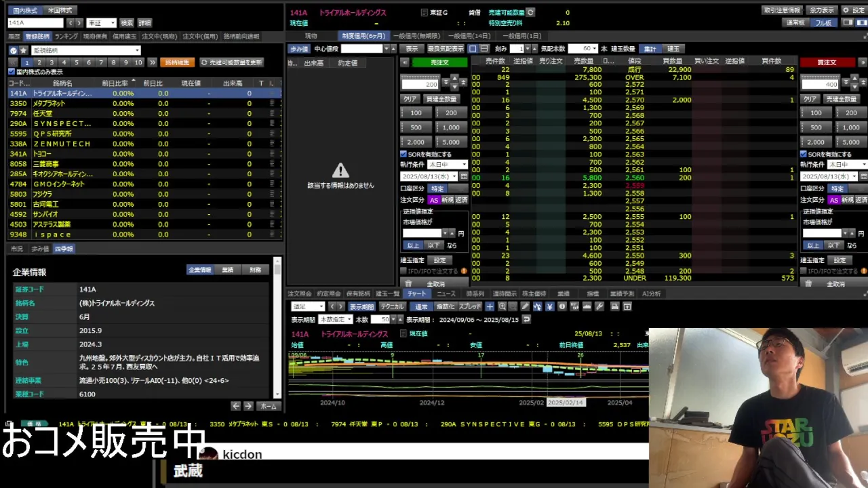Toggle SORを有効にする in buy panel
The image size is (868, 488).
[804, 155]
